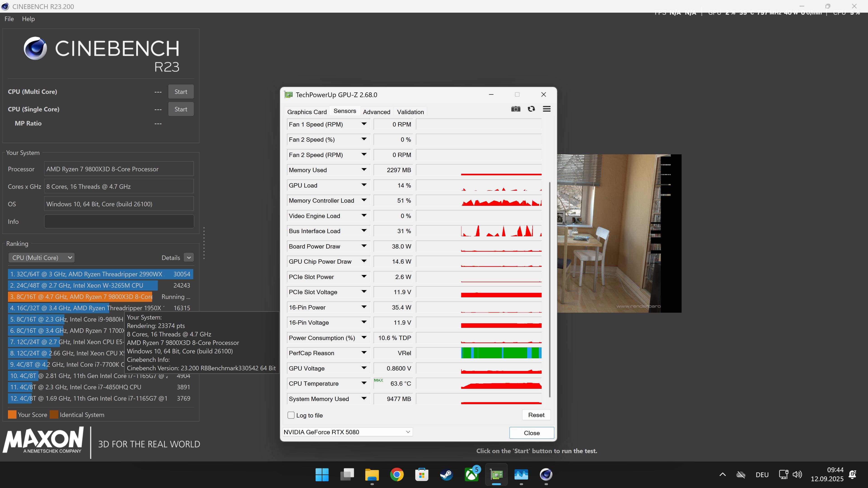
Task: Open the Windows Start menu
Action: (322, 475)
